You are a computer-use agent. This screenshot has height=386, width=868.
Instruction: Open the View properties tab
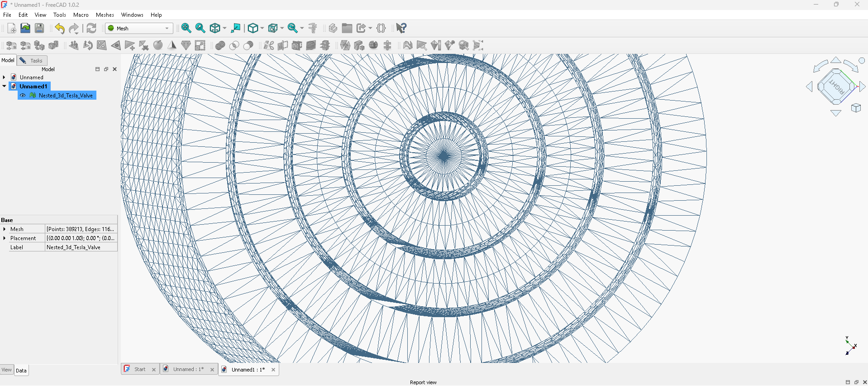(6, 370)
